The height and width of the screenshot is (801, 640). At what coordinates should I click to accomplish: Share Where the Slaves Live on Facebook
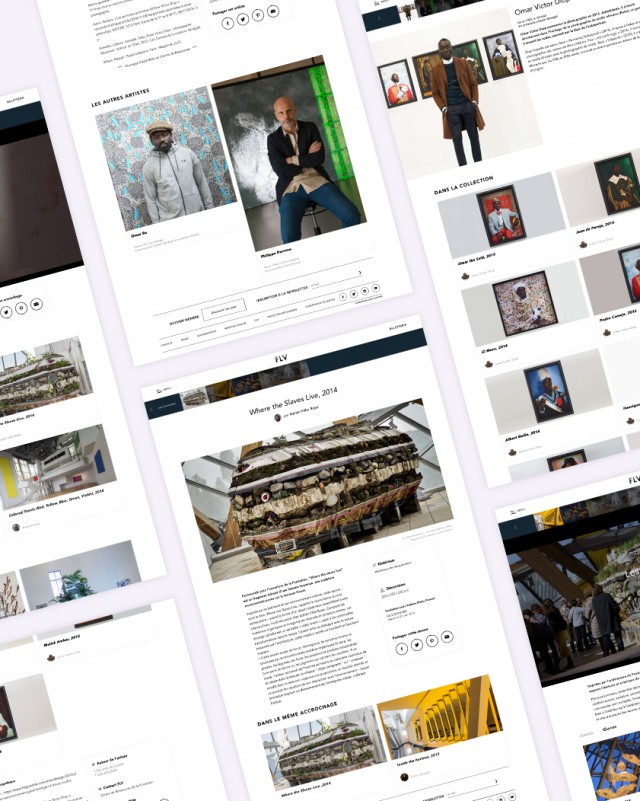[402, 649]
